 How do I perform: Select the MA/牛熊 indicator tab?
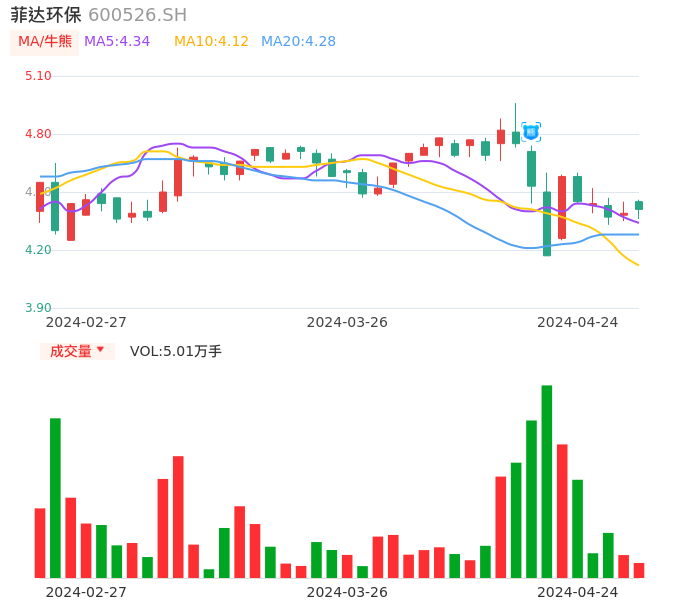[x=45, y=42]
